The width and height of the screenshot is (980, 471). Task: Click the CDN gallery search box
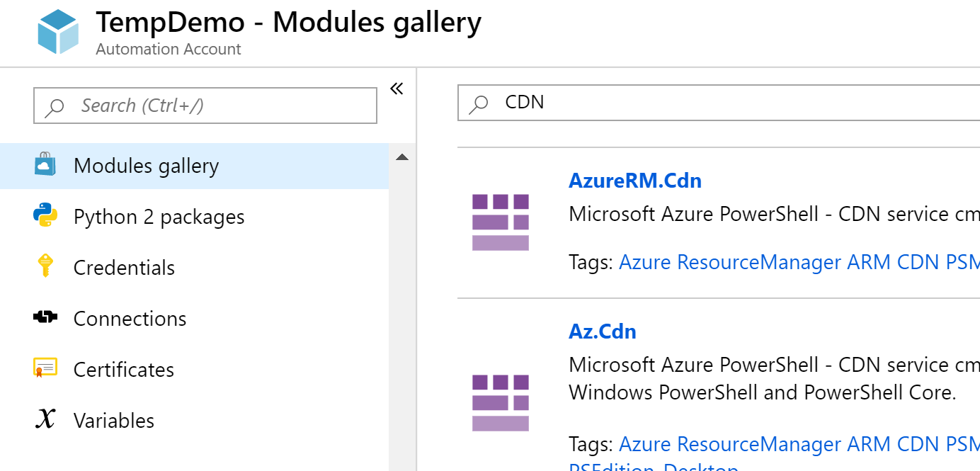pos(719,103)
